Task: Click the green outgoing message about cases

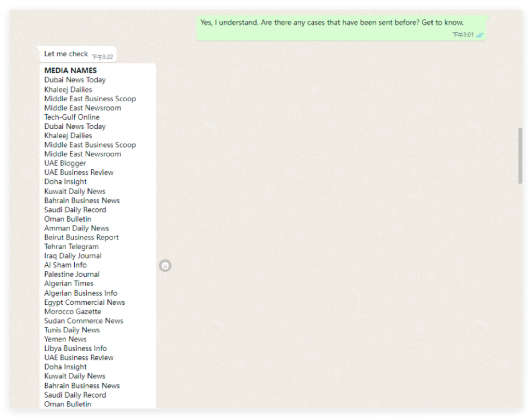Action: pyautogui.click(x=332, y=23)
